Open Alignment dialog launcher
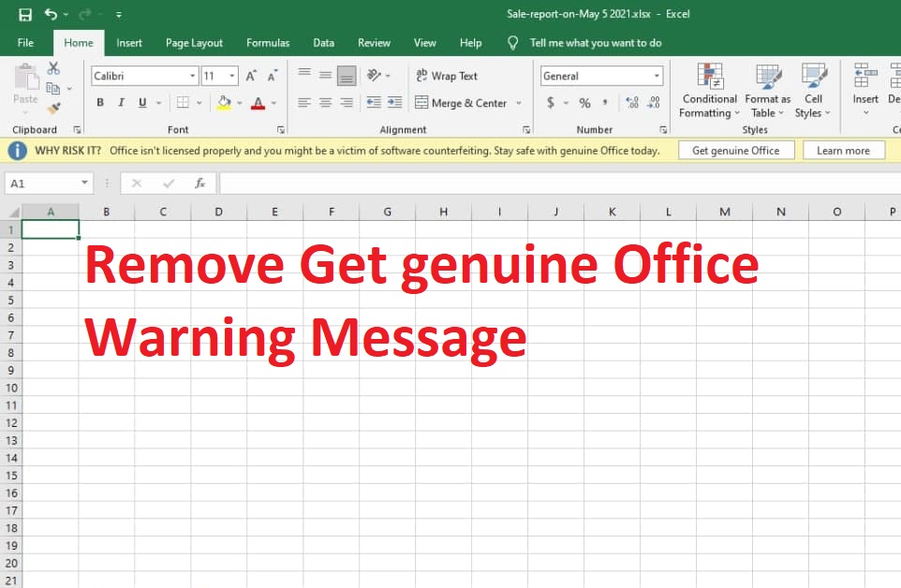This screenshot has width=901, height=588. pyautogui.click(x=526, y=130)
